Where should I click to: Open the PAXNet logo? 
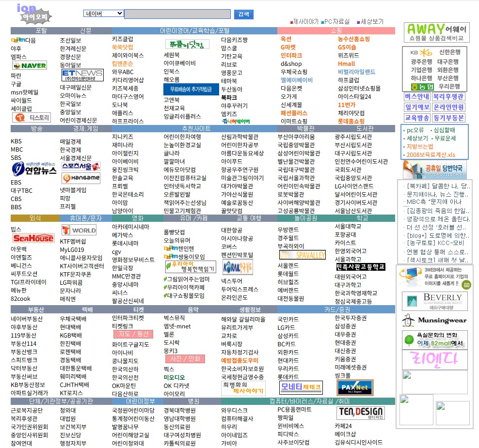tap(355, 387)
